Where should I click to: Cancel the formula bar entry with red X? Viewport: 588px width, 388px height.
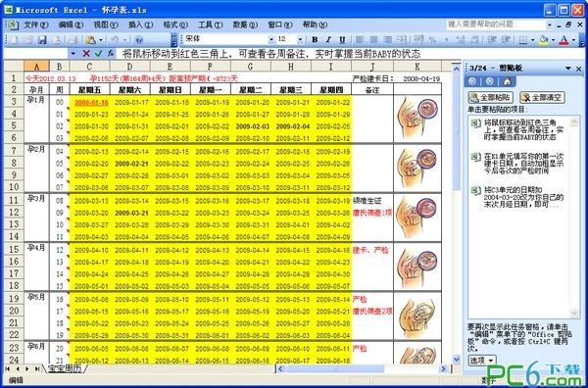pos(86,54)
